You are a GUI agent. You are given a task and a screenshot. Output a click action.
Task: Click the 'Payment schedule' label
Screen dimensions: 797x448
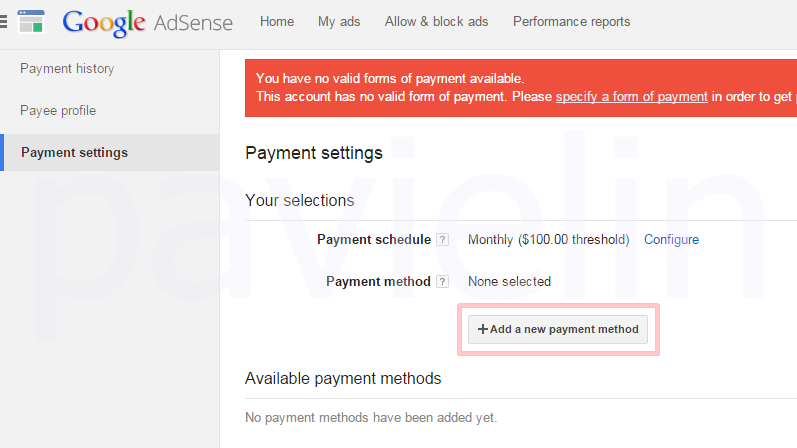374,240
